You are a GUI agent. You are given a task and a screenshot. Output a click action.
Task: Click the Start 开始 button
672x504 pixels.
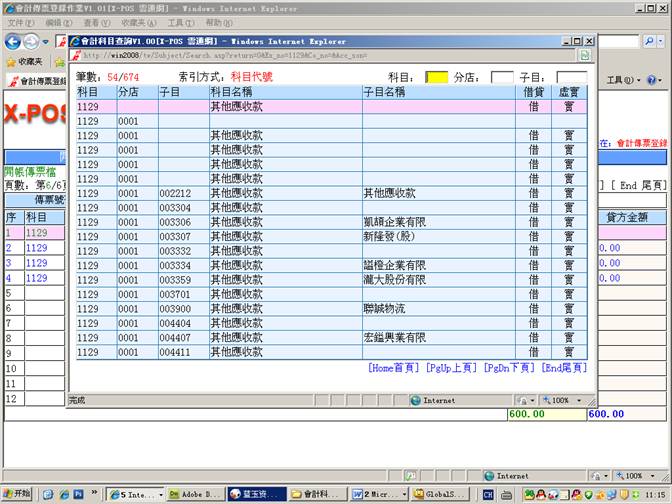click(17, 494)
